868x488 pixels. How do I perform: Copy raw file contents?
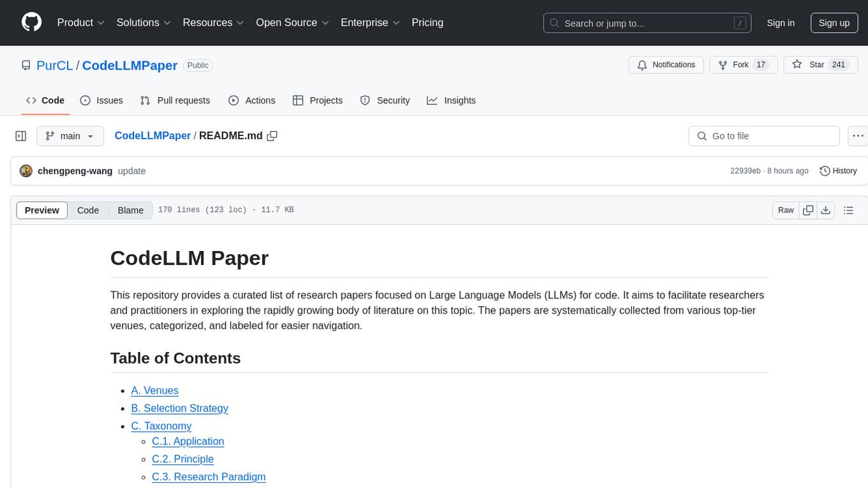coord(808,210)
